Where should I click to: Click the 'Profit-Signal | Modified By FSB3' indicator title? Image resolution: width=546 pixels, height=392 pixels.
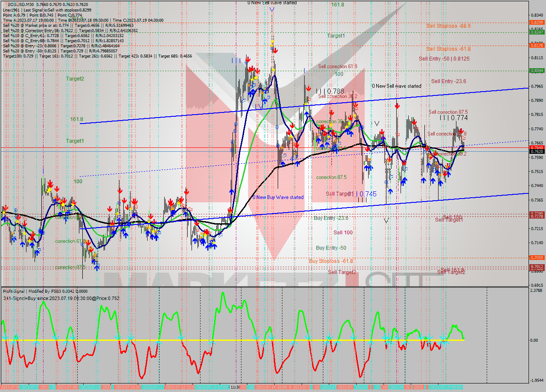click(x=45, y=291)
